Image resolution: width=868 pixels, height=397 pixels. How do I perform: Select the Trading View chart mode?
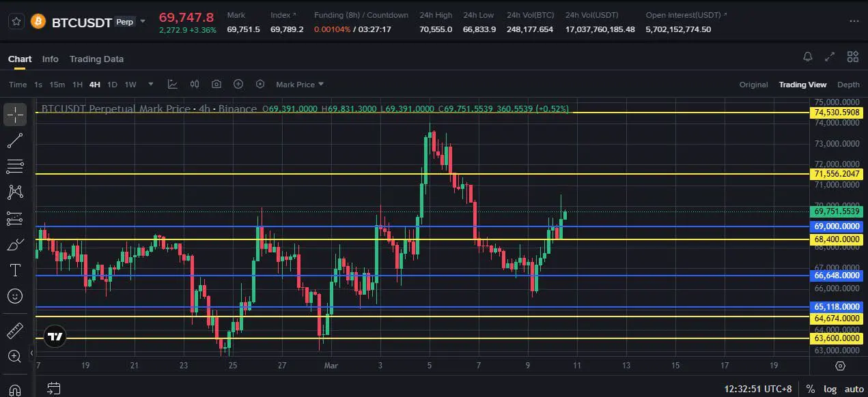tap(802, 85)
